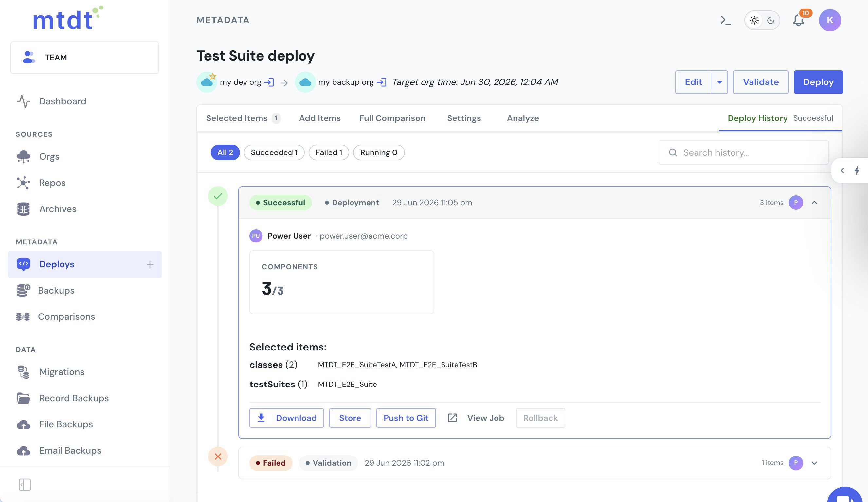Switch to light mode sun icon
The image size is (868, 502).
[x=754, y=20]
